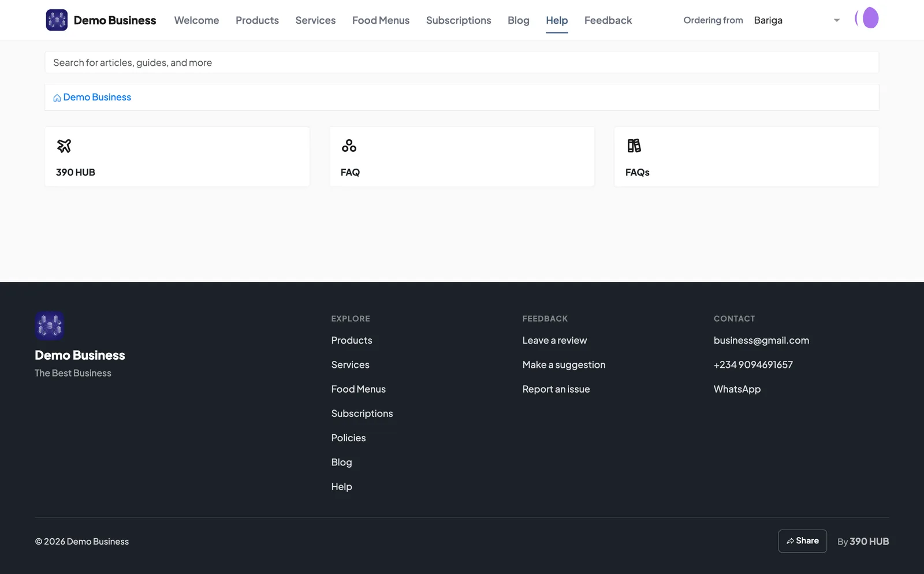Click the circles icon on FAQ card
The width and height of the screenshot is (924, 574).
tap(349, 146)
